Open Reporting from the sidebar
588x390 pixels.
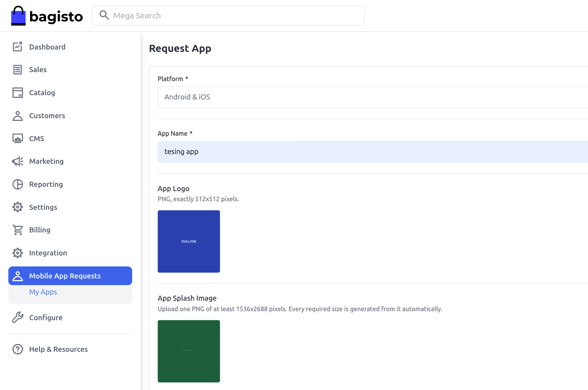[x=46, y=184]
